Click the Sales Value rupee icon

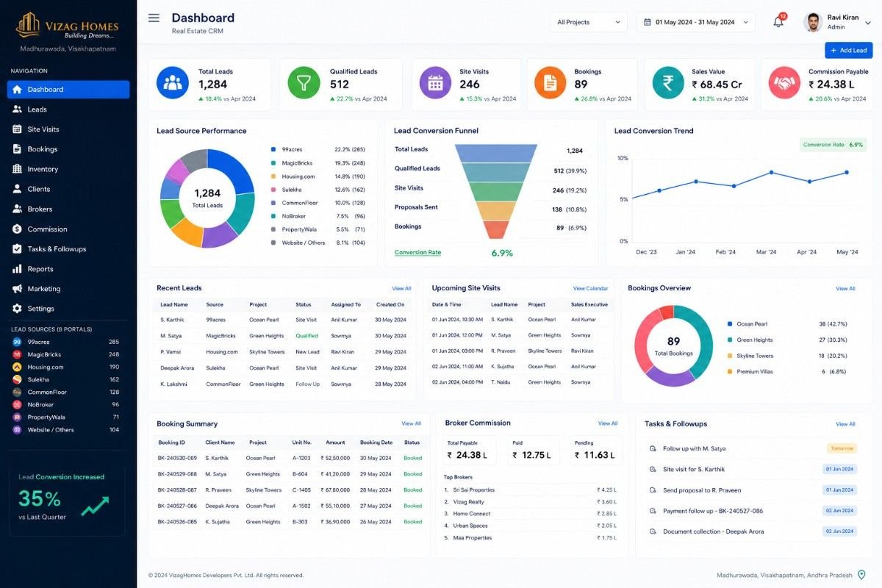(668, 82)
